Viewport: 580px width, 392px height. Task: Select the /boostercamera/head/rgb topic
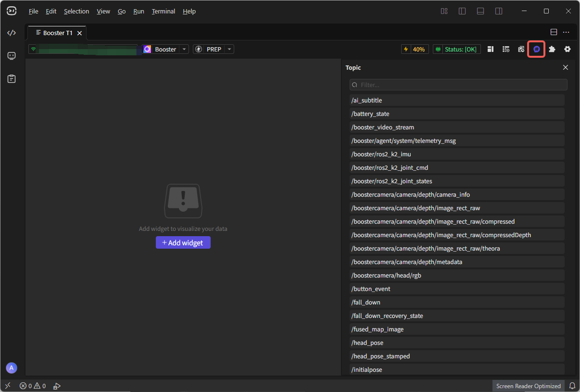pos(457,275)
